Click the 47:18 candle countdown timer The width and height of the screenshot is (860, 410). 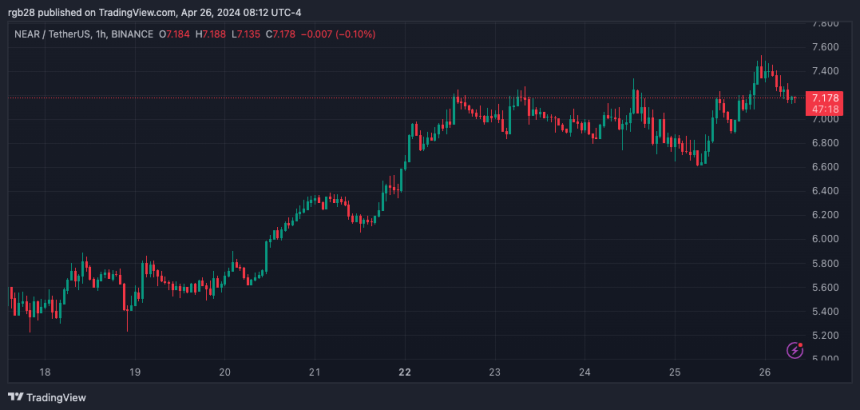[824, 108]
